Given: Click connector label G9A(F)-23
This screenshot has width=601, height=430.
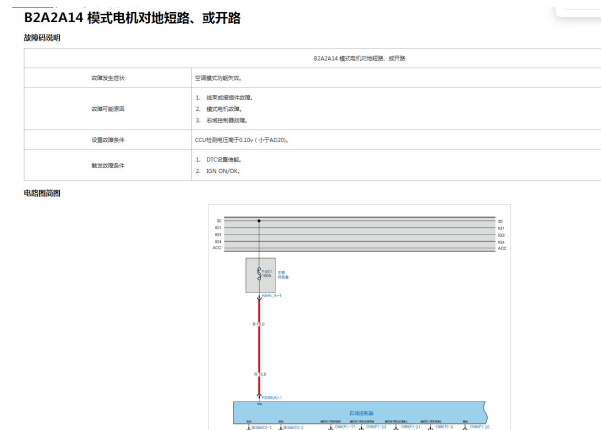Looking at the screenshot, I should pyautogui.click(x=376, y=427).
